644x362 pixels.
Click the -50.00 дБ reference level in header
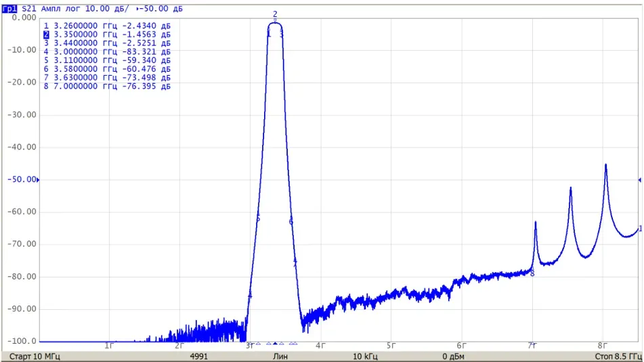click(x=161, y=9)
